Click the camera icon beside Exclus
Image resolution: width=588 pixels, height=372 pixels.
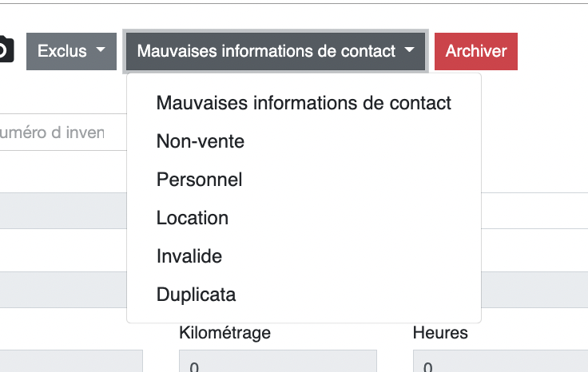coord(5,50)
